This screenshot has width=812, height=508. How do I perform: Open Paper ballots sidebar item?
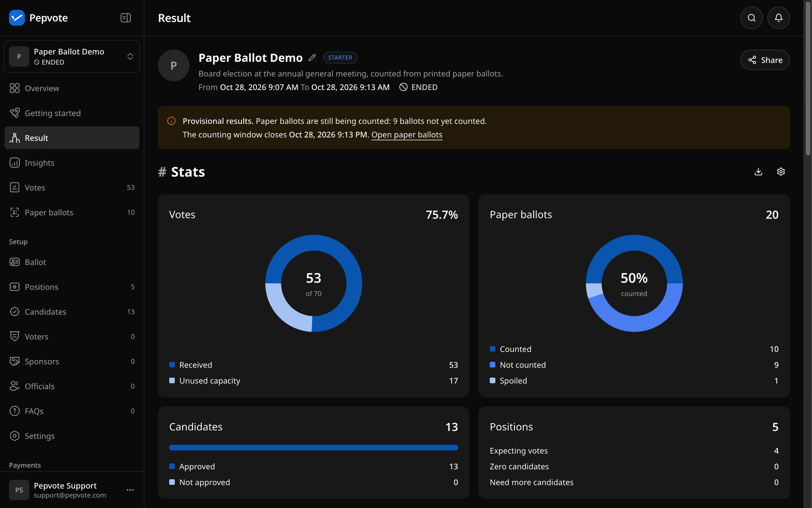tap(72, 213)
